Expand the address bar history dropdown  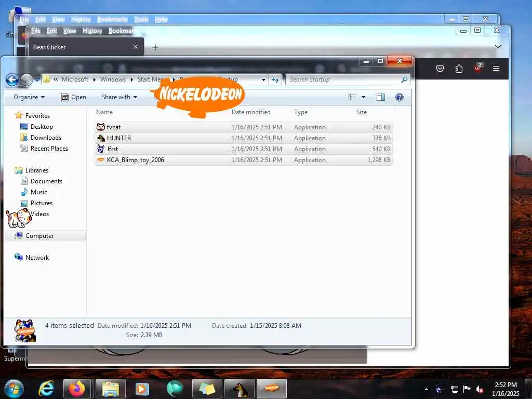[x=263, y=79]
